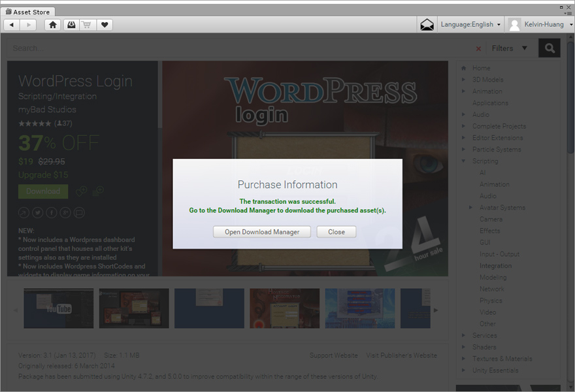This screenshot has width=575, height=392.
Task: Open the shopping cart icon
Action: pos(87,25)
